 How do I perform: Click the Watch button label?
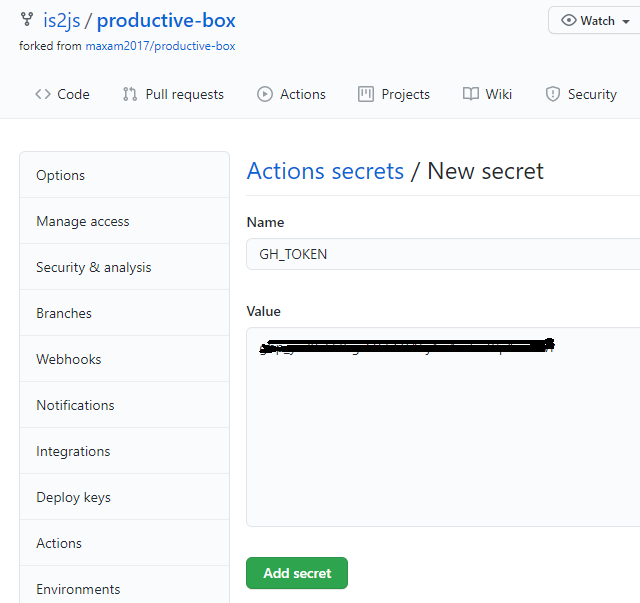coord(598,20)
